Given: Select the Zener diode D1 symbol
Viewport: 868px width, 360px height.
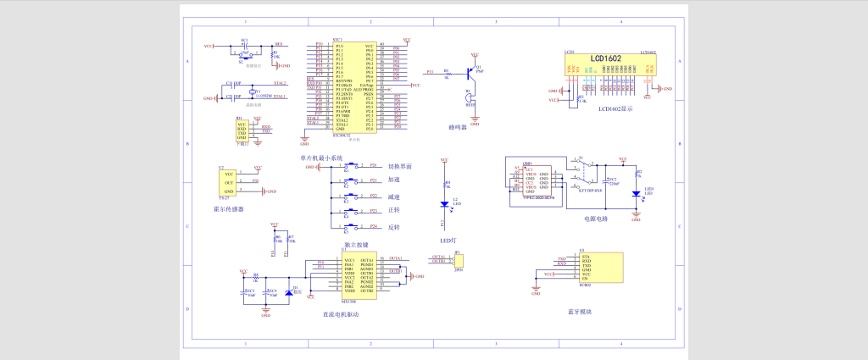Looking at the screenshot, I should coord(287,293).
